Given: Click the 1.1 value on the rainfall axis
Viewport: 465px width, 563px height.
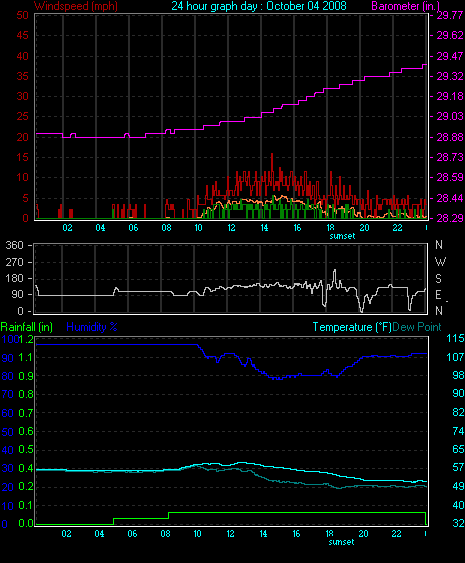Looking at the screenshot, I should pyautogui.click(x=25, y=357).
